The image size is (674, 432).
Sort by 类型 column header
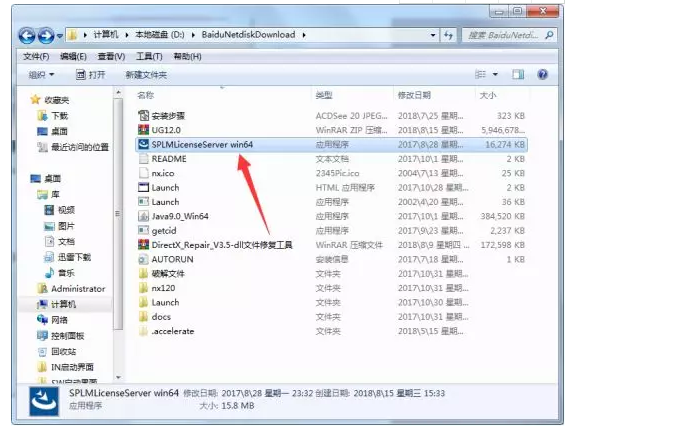324,95
